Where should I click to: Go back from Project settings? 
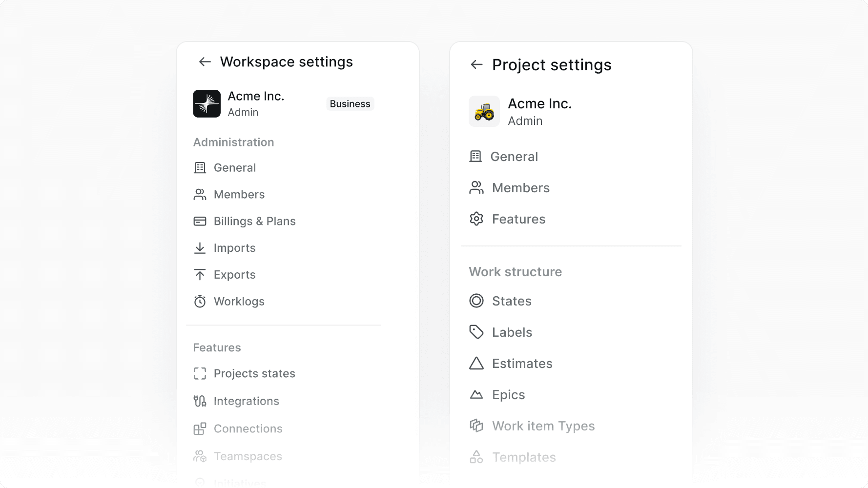[x=476, y=64]
